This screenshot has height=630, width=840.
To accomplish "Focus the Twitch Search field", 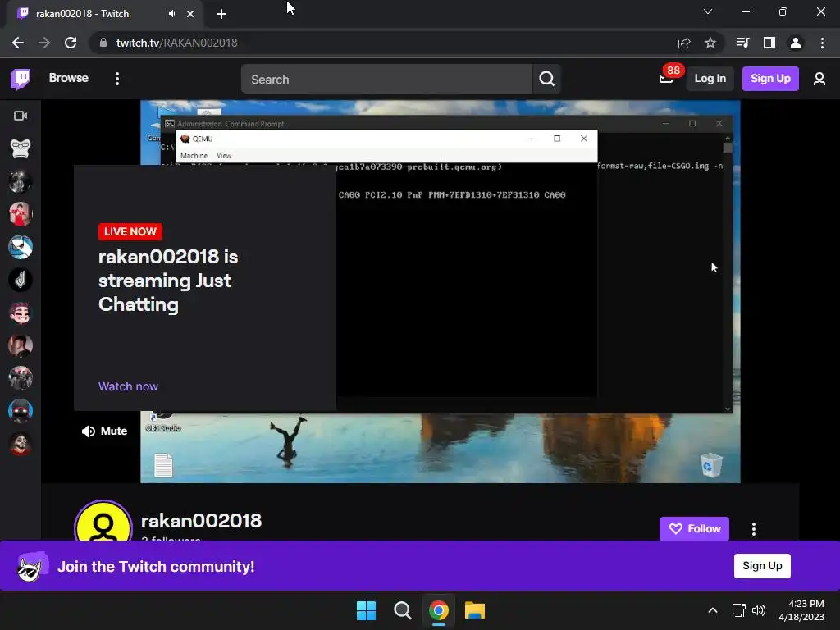I will pos(386,80).
